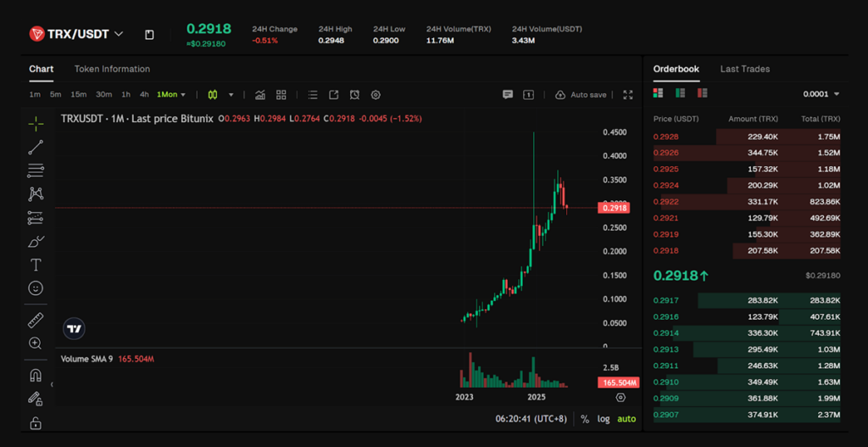
Task: Toggle auto scale mode
Action: tap(626, 419)
